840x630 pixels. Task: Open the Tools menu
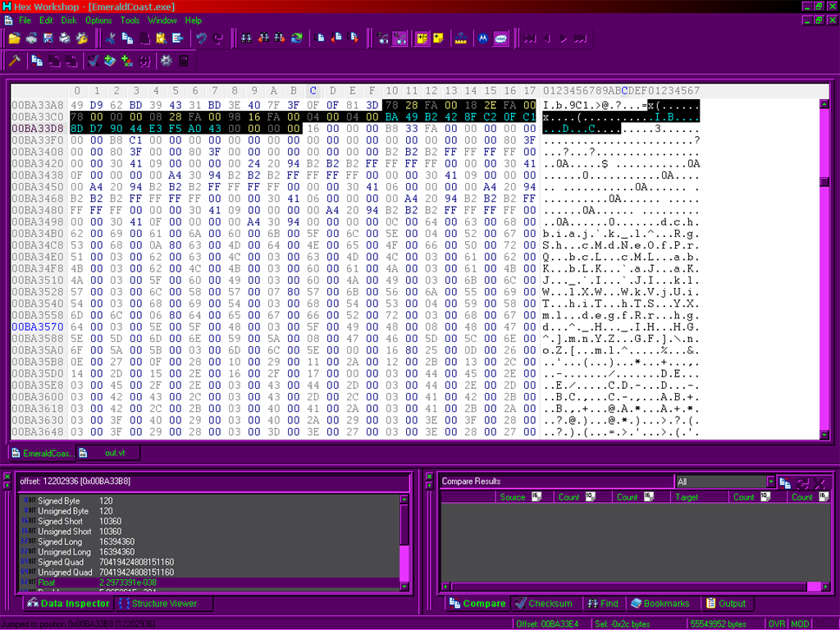pyautogui.click(x=130, y=21)
